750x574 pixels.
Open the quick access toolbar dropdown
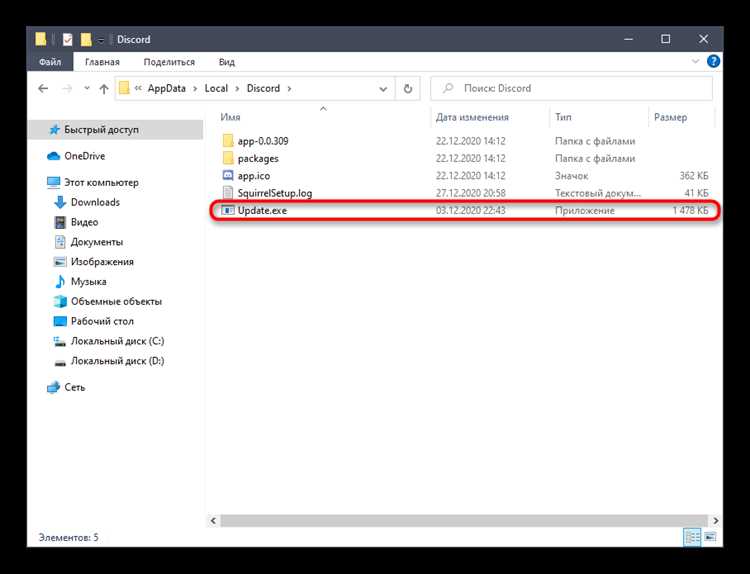(x=100, y=40)
